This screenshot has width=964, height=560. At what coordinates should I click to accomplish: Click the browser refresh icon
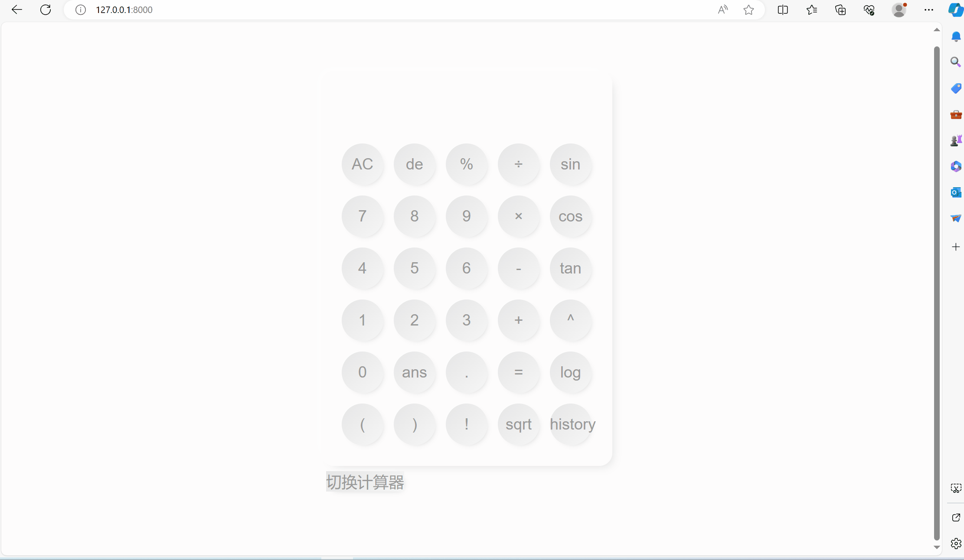pyautogui.click(x=46, y=10)
